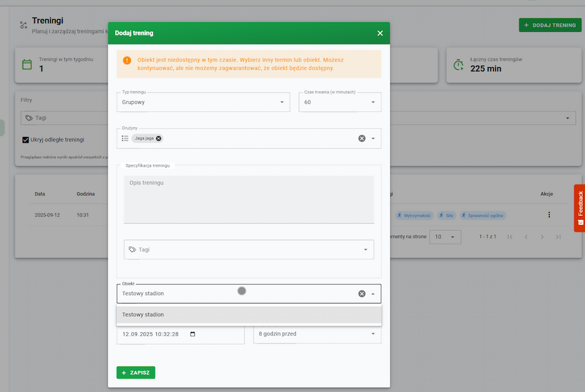Screen dimensions: 585x392
Task: Close the Dodaj trening dialog
Action: (380, 33)
